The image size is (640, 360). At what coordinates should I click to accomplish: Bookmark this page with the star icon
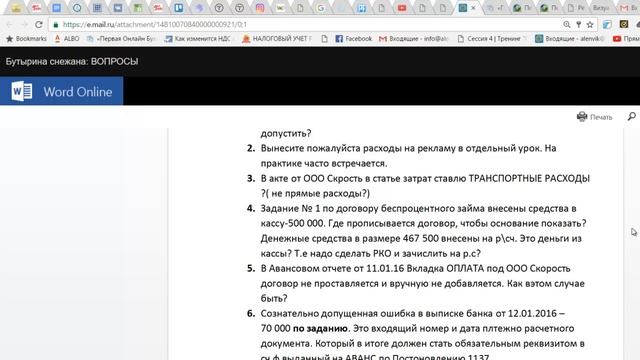pyautogui.click(x=590, y=24)
